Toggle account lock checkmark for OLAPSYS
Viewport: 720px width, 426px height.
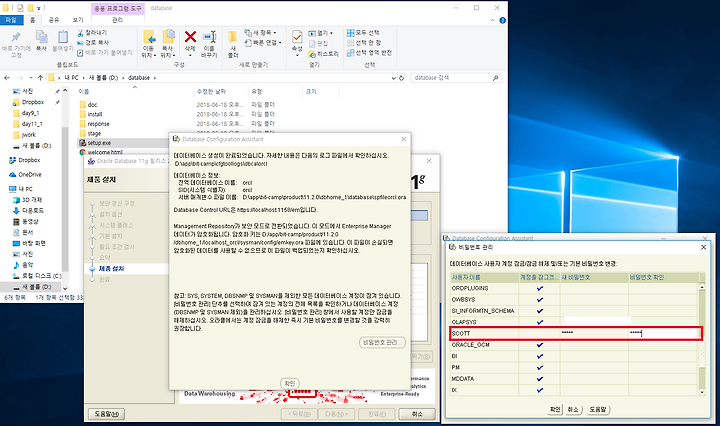coord(540,322)
